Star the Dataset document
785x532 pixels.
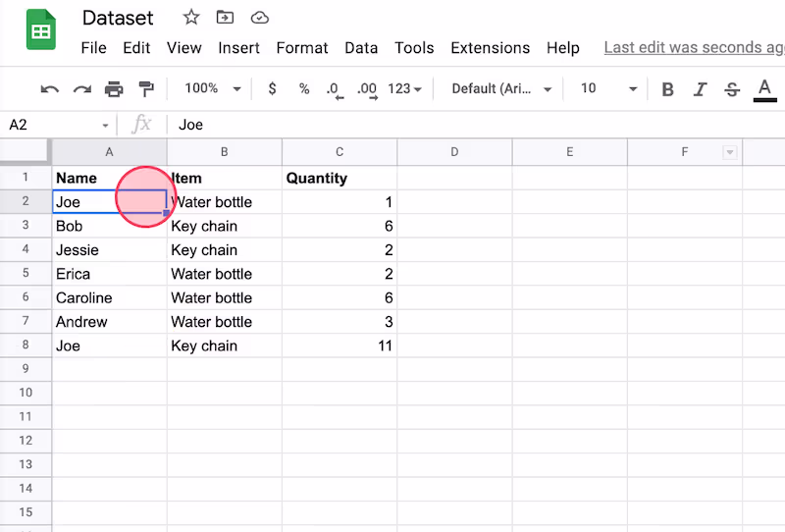190,18
